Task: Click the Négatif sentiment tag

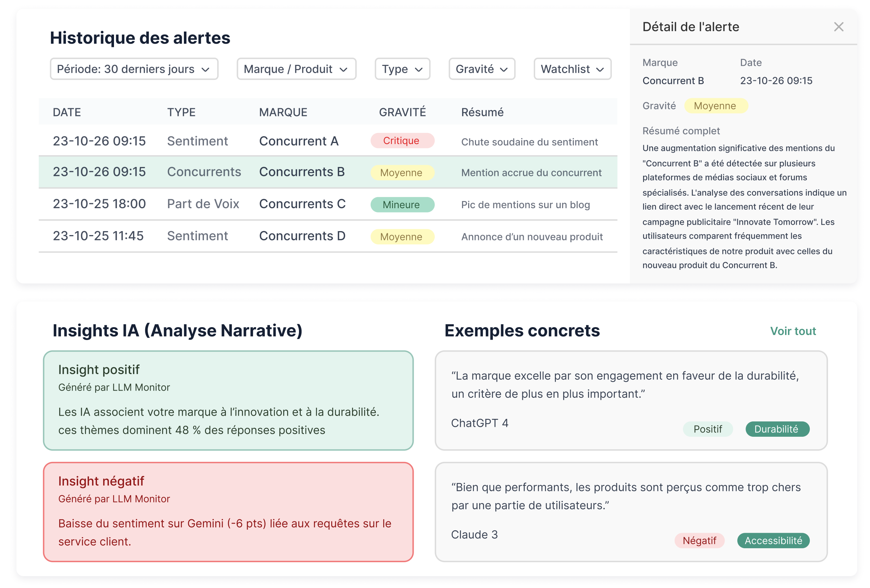Action: (699, 540)
